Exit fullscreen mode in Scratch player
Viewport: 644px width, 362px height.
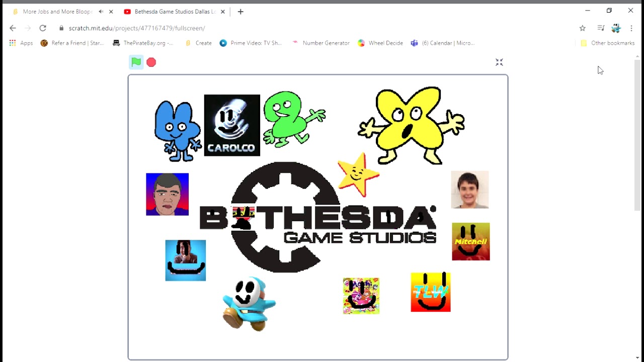(x=499, y=62)
